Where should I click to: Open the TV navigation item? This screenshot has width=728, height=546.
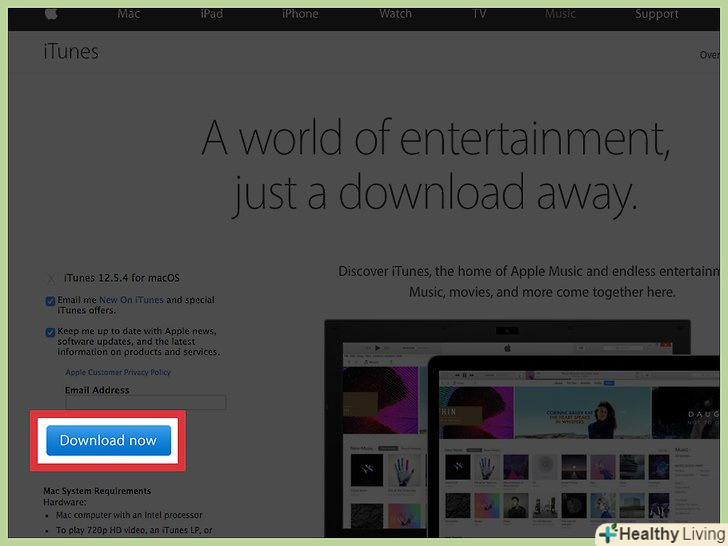coord(480,14)
